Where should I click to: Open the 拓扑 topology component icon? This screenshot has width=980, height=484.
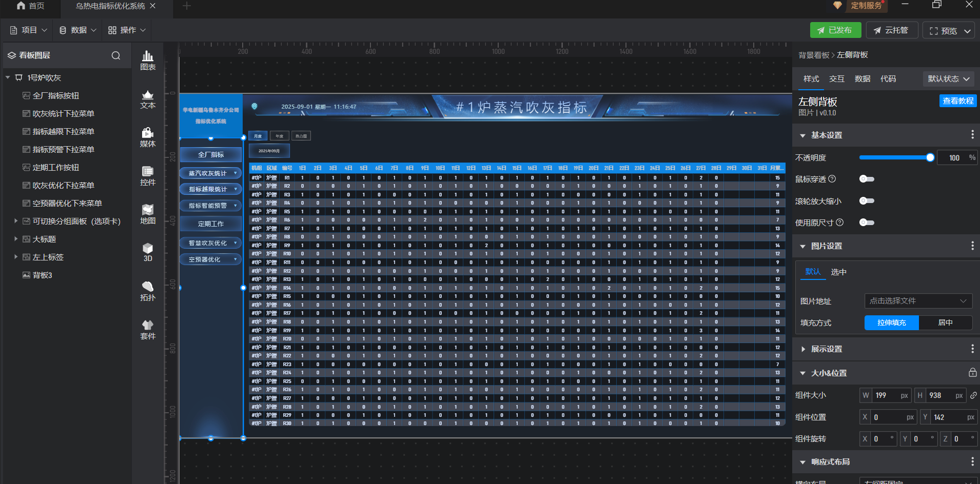click(x=148, y=291)
